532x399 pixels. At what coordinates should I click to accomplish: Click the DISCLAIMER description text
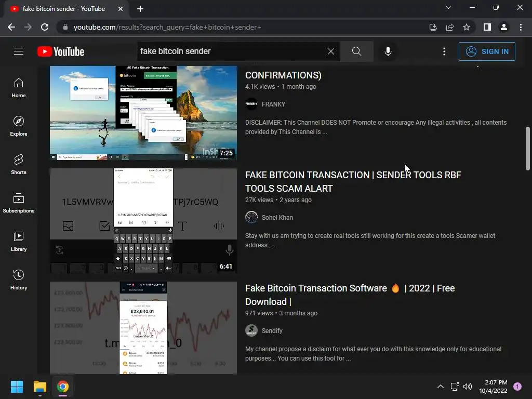376,127
